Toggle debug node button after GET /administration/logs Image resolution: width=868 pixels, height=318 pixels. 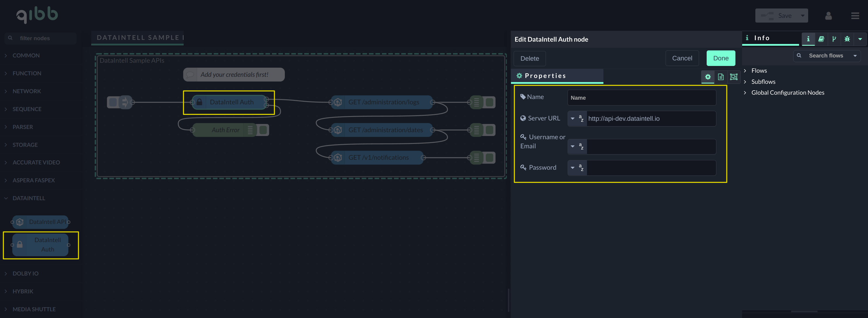pyautogui.click(x=490, y=102)
